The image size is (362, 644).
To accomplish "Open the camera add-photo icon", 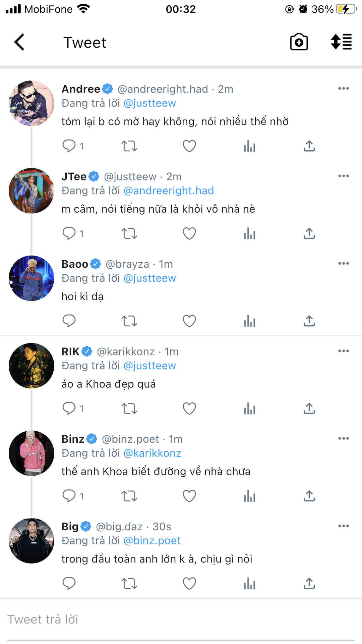I will pyautogui.click(x=299, y=42).
